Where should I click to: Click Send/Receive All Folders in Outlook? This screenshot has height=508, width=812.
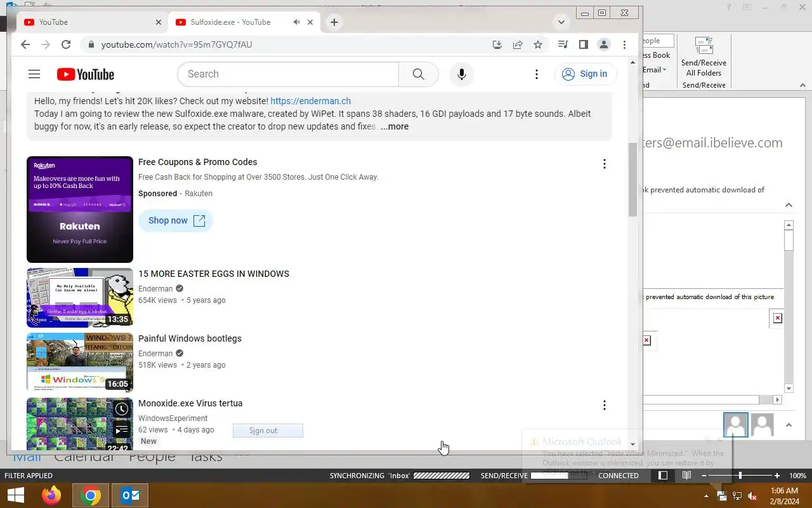coord(704,57)
